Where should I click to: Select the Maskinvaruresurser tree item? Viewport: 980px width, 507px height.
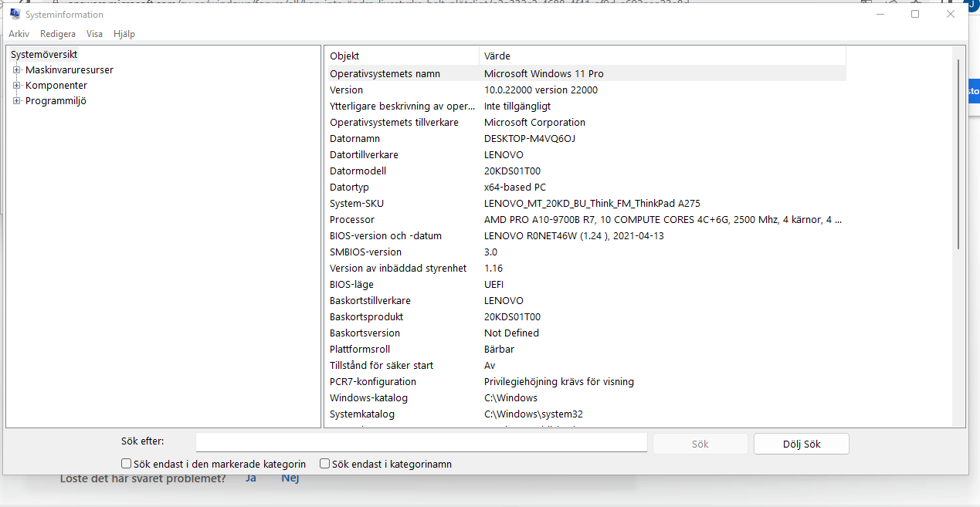point(70,69)
